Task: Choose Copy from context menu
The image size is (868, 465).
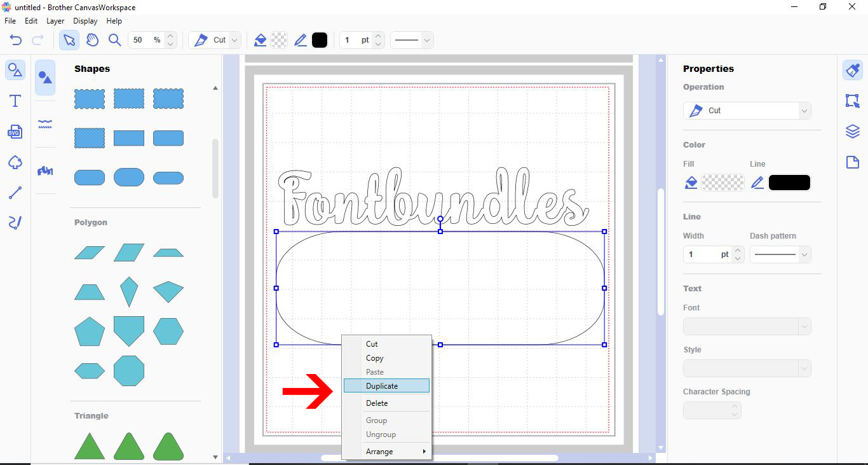Action: [386, 358]
